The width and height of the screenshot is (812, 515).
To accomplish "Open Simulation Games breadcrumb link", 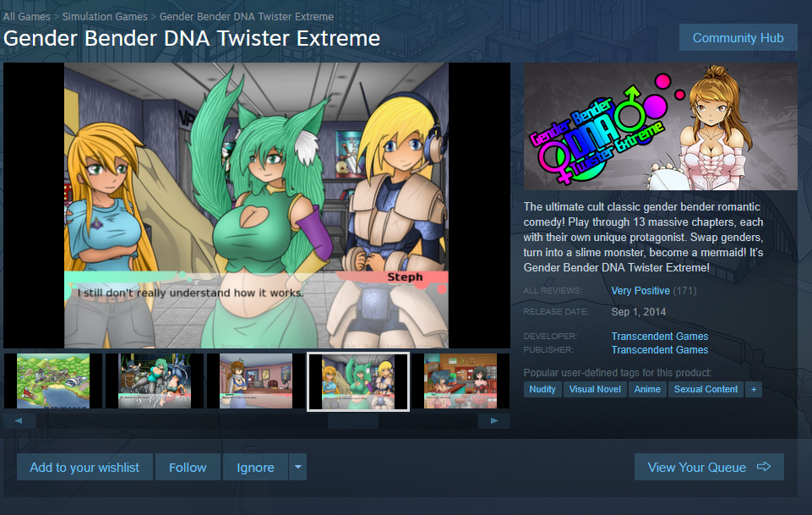I will pyautogui.click(x=105, y=17).
